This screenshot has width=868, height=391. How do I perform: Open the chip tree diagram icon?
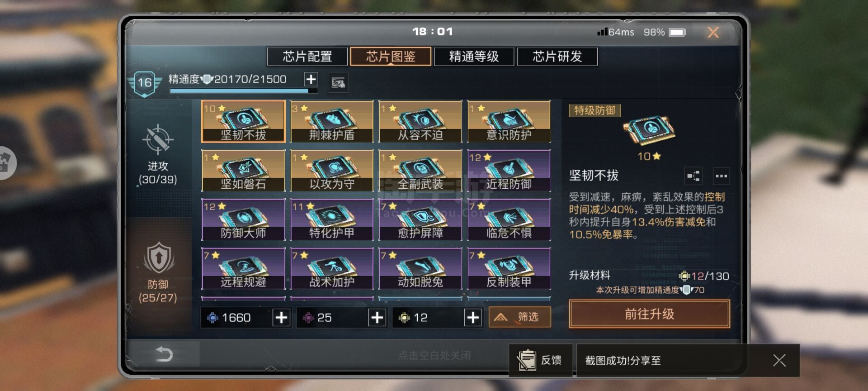coord(693,176)
